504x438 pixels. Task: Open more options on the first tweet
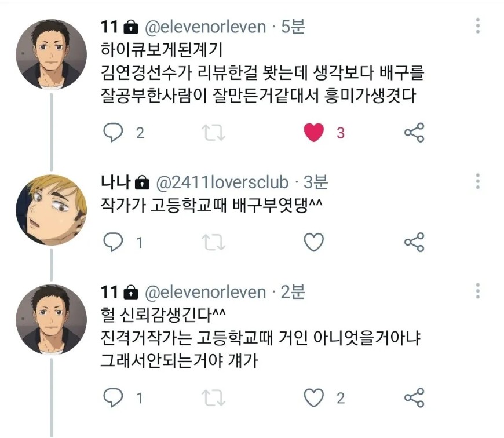pos(477,25)
